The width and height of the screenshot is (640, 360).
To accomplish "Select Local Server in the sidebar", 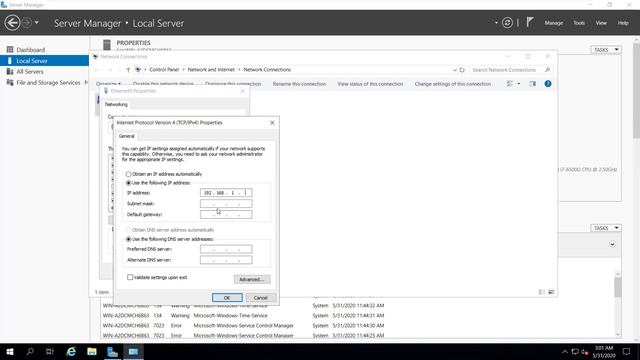I will click(x=44, y=61).
